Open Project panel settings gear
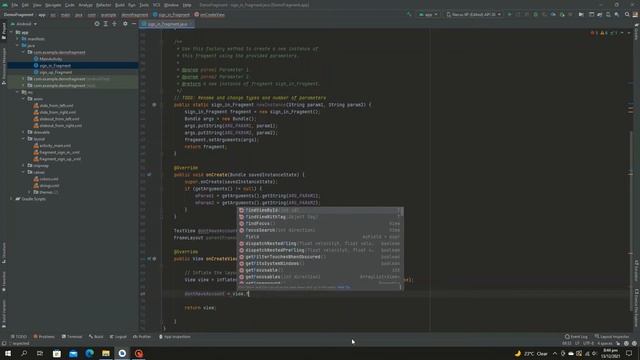 125,24
